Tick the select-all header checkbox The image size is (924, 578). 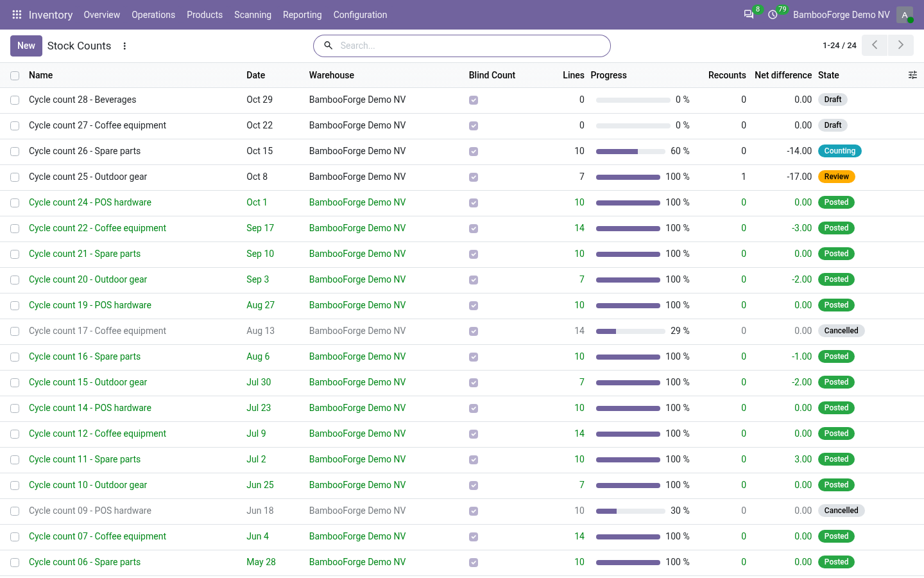pos(15,76)
